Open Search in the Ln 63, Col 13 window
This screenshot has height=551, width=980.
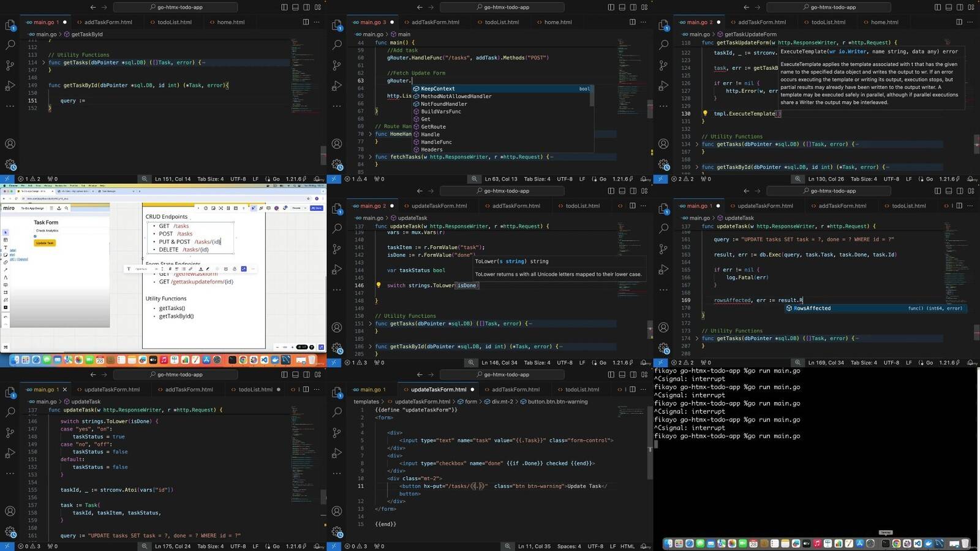coord(337,45)
